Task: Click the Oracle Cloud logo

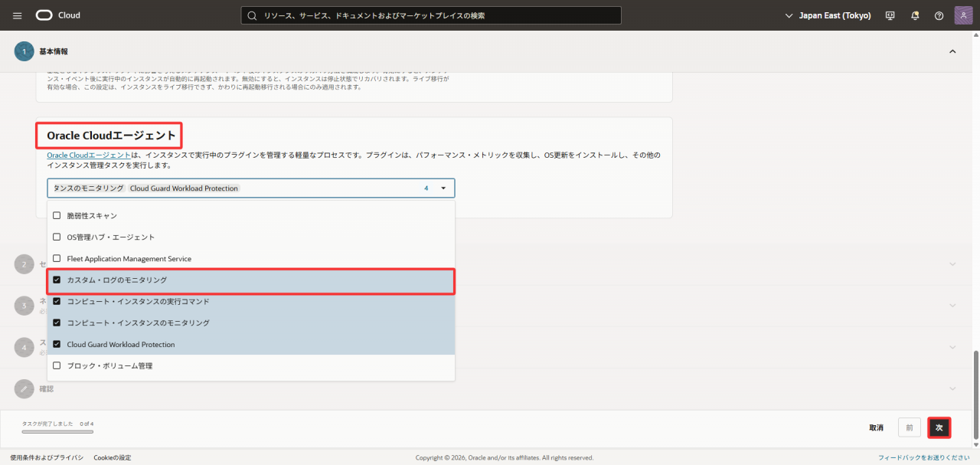Action: pos(57,15)
